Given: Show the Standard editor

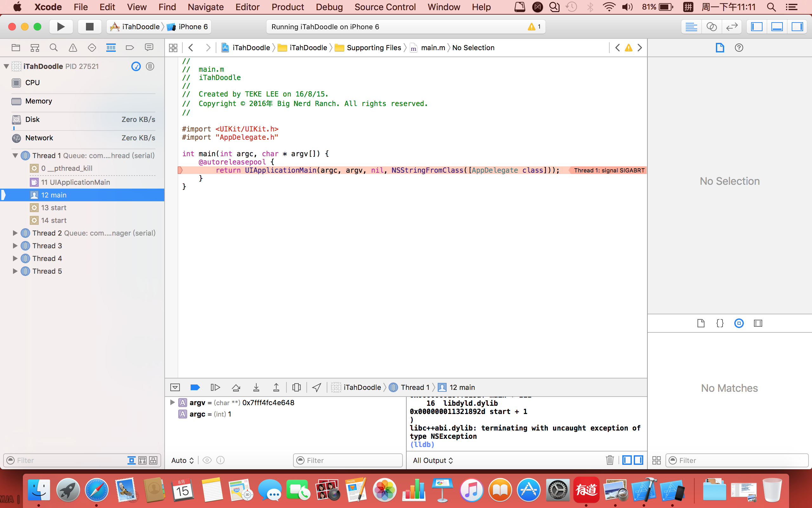Looking at the screenshot, I should tap(691, 27).
